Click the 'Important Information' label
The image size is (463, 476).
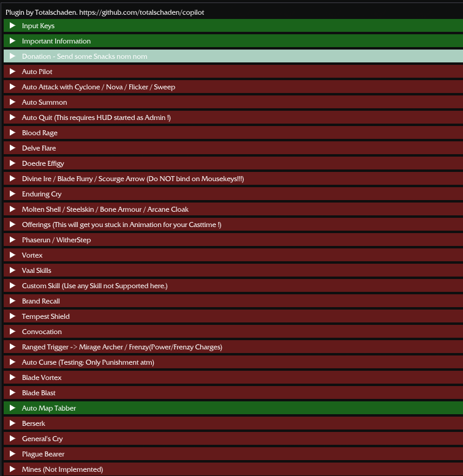(56, 41)
